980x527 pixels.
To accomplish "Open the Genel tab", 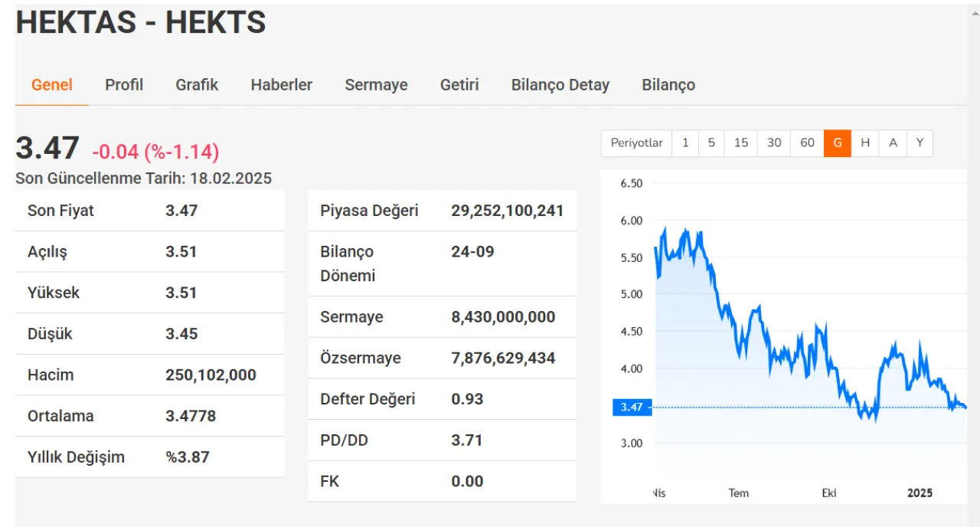I will 52,85.
